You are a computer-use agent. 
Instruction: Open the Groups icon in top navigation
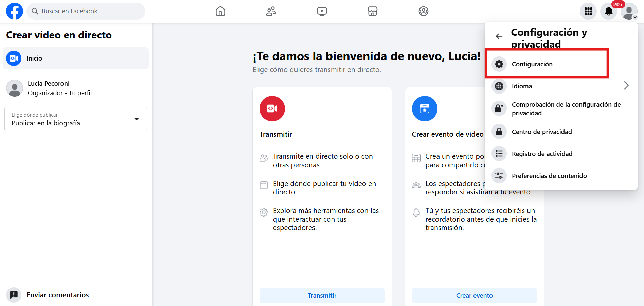(423, 11)
